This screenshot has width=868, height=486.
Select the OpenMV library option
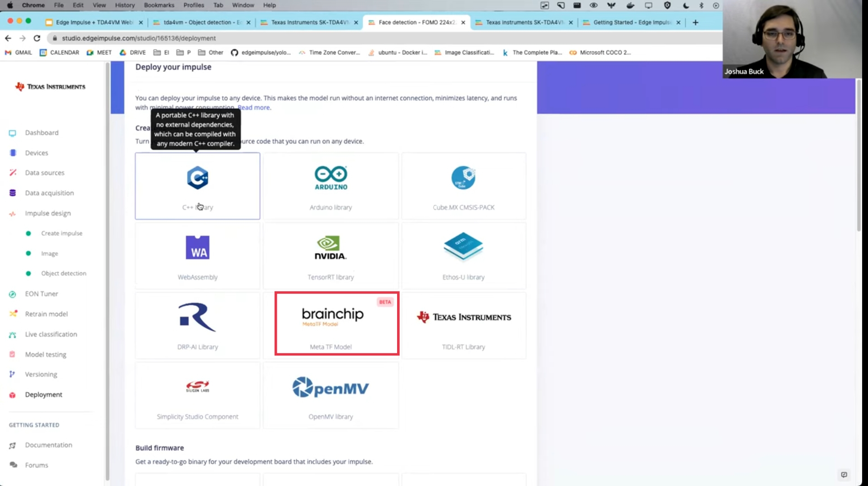[x=331, y=395]
